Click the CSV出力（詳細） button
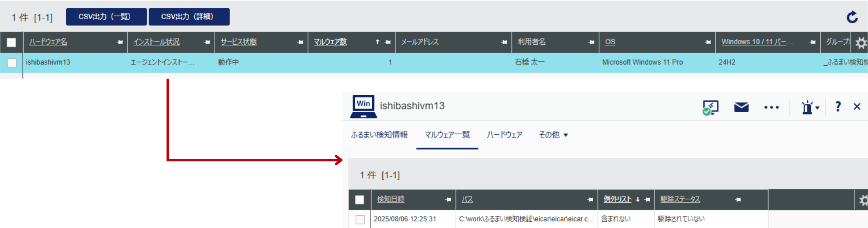The width and height of the screenshot is (868, 228). (x=189, y=17)
